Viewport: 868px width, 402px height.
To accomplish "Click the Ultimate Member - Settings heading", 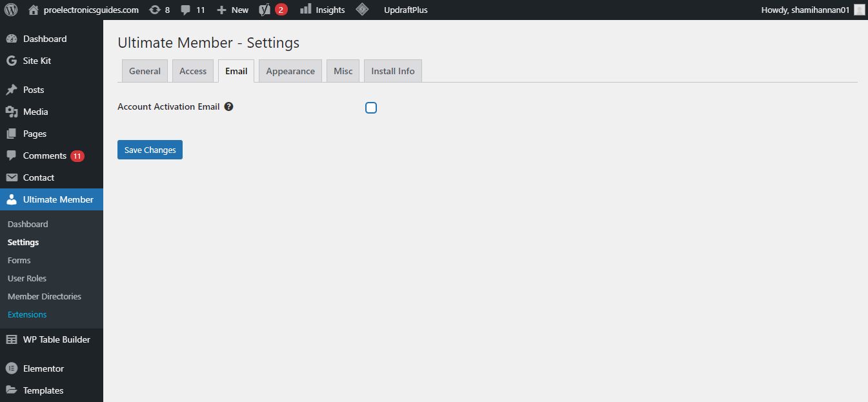I will 208,43.
